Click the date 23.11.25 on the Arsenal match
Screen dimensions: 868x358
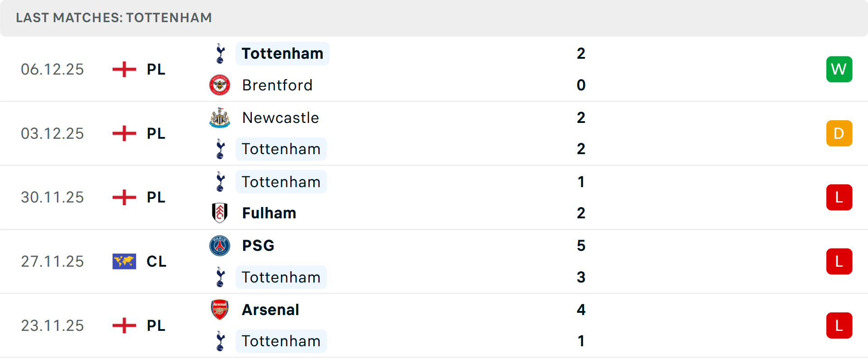pos(52,325)
